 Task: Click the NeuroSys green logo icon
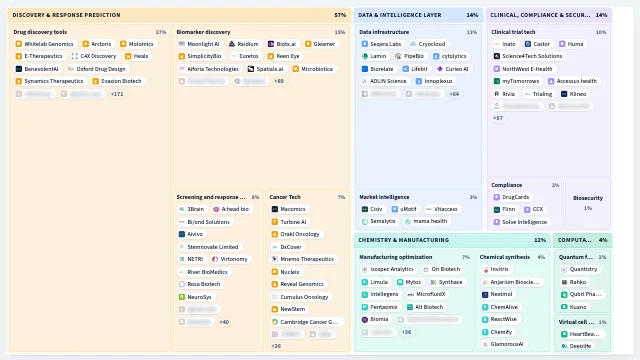click(x=182, y=297)
